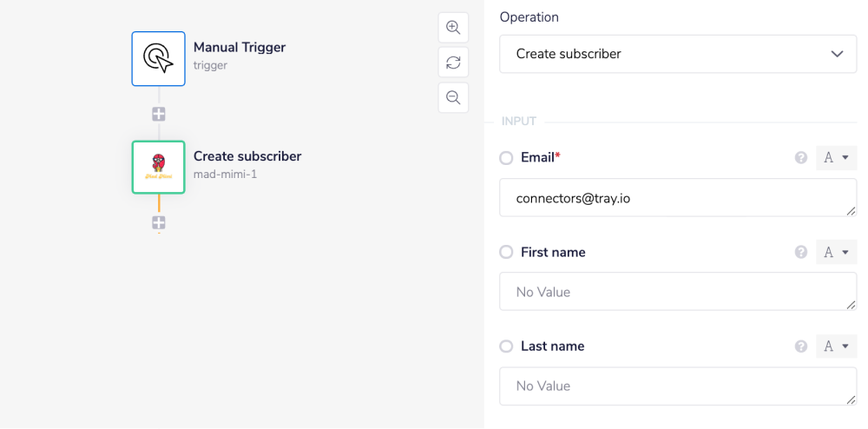The image size is (868, 429).
Task: Toggle the Email radio button
Action: 506,158
